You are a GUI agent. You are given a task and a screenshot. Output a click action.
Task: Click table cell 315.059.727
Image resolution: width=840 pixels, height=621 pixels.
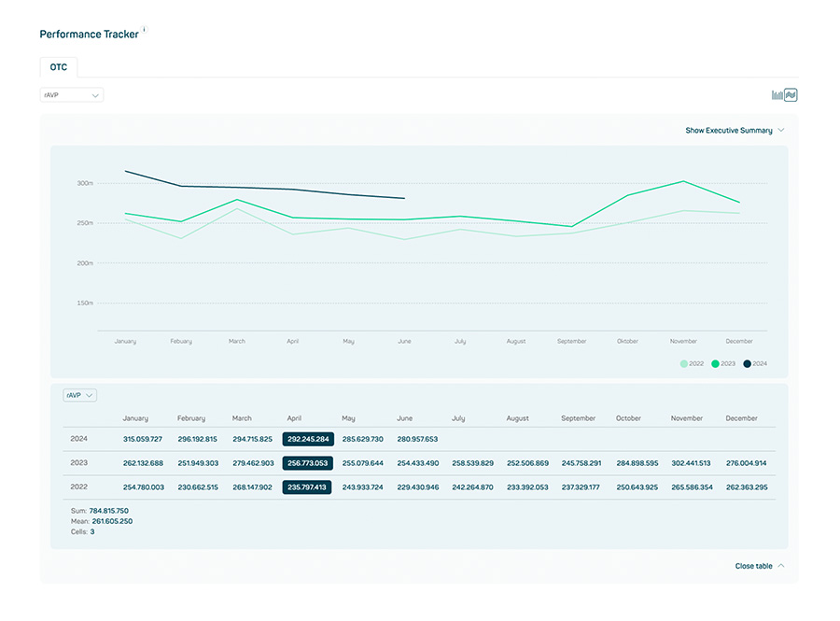click(x=143, y=439)
